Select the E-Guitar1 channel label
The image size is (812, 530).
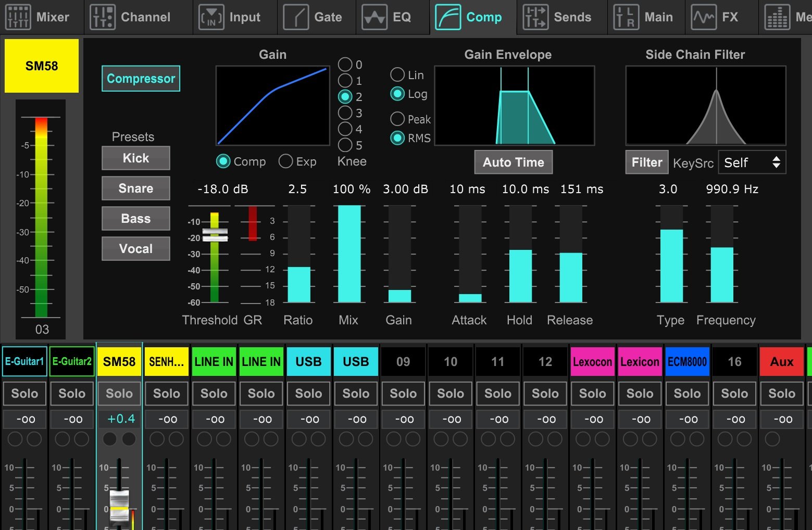tap(24, 361)
